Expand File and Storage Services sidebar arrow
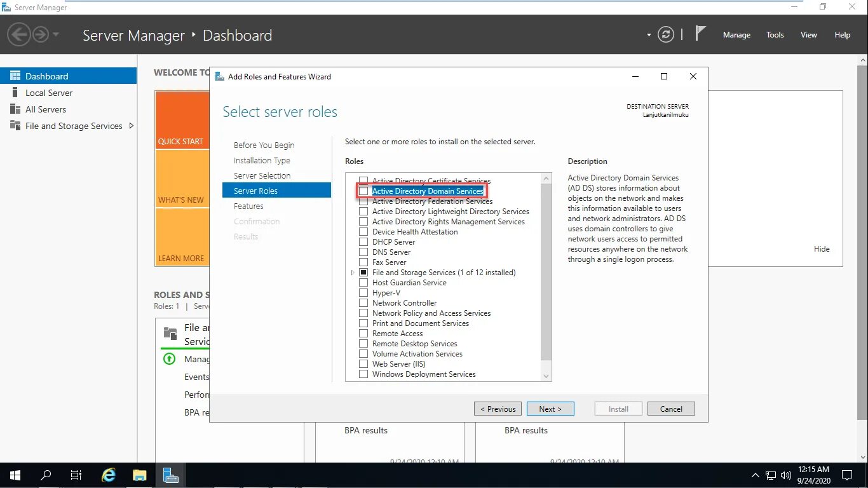This screenshot has height=488, width=868. pos(132,126)
